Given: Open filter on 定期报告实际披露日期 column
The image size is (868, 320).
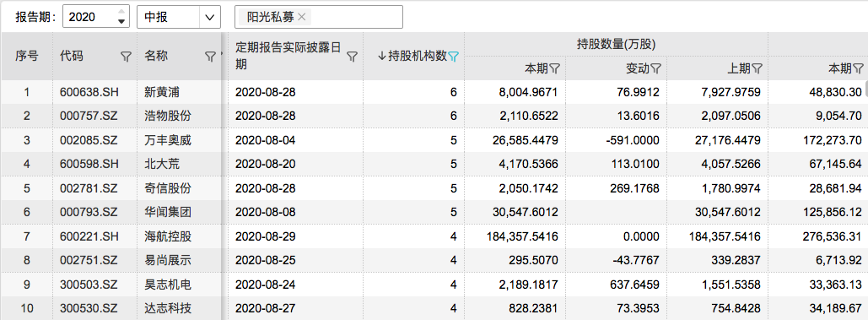Looking at the screenshot, I should tap(352, 56).
